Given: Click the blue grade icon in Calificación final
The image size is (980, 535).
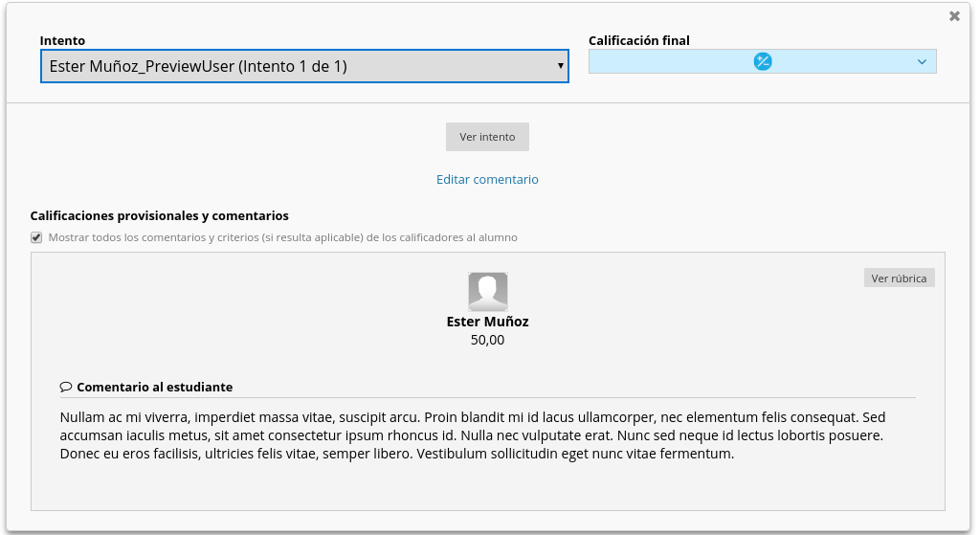Looking at the screenshot, I should tap(762, 62).
